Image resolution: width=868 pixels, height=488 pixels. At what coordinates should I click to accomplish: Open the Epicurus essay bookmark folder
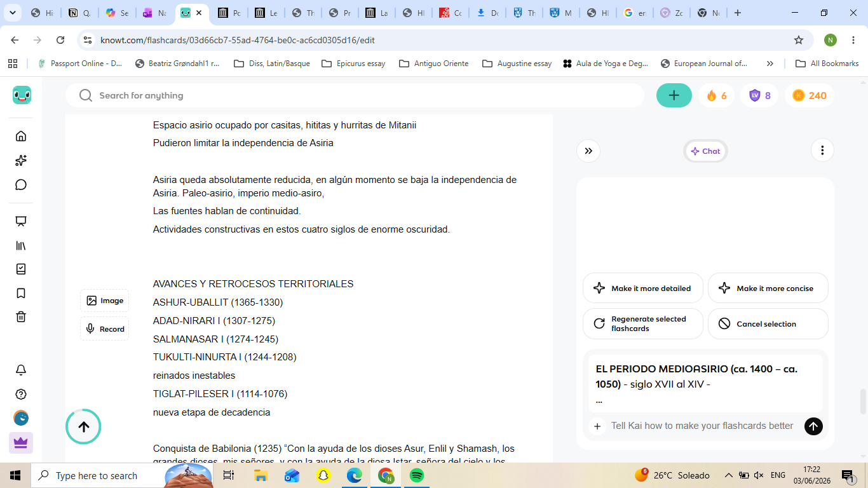pos(353,64)
